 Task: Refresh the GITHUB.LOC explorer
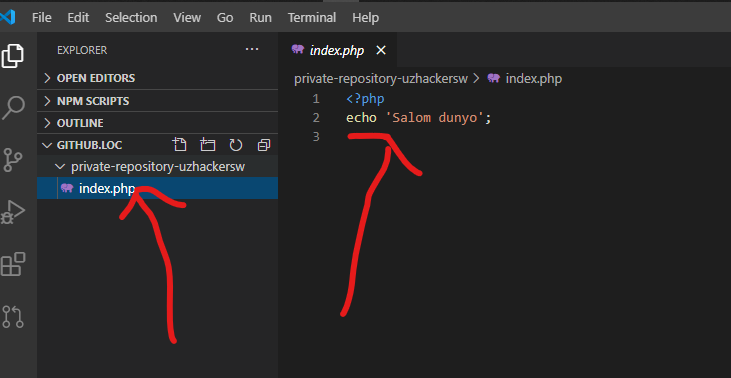(x=236, y=145)
